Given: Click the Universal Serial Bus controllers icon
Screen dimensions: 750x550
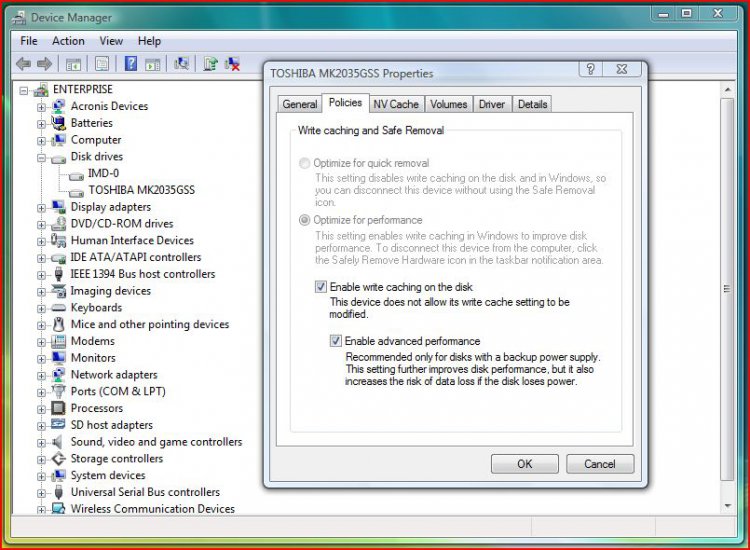Looking at the screenshot, I should (58, 492).
